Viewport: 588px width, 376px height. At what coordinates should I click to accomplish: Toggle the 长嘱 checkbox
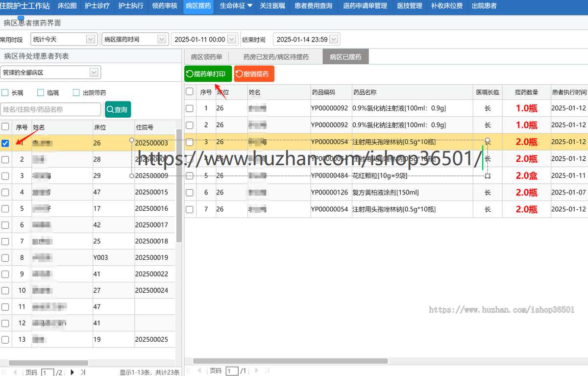[5, 93]
